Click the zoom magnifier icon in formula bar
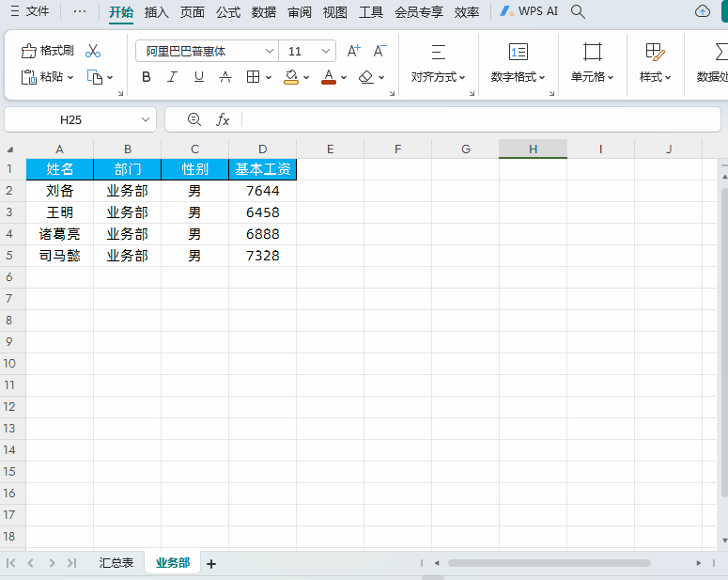728x580 pixels. [194, 119]
